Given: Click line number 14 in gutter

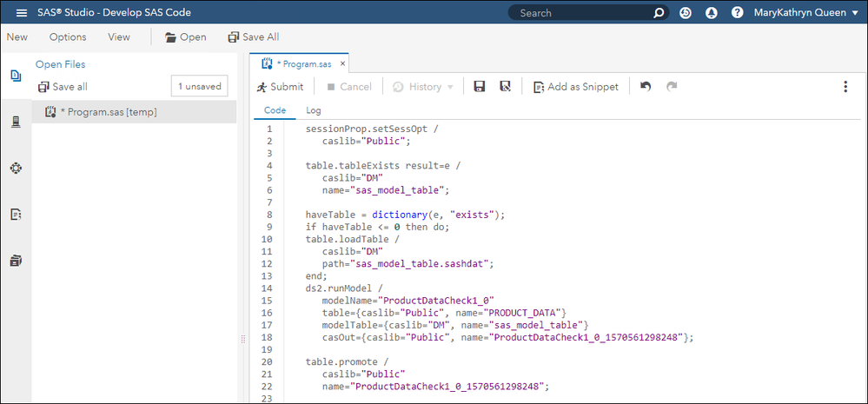Looking at the screenshot, I should point(268,288).
